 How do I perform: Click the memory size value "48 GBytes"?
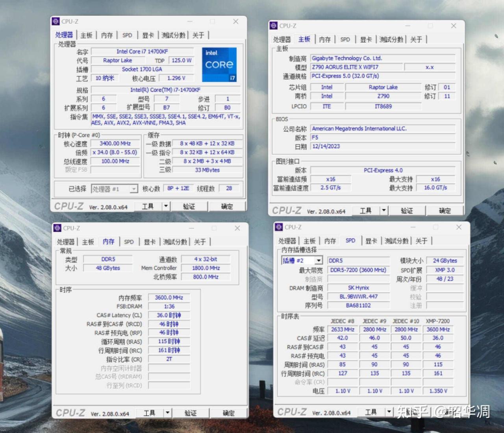[x=108, y=268]
